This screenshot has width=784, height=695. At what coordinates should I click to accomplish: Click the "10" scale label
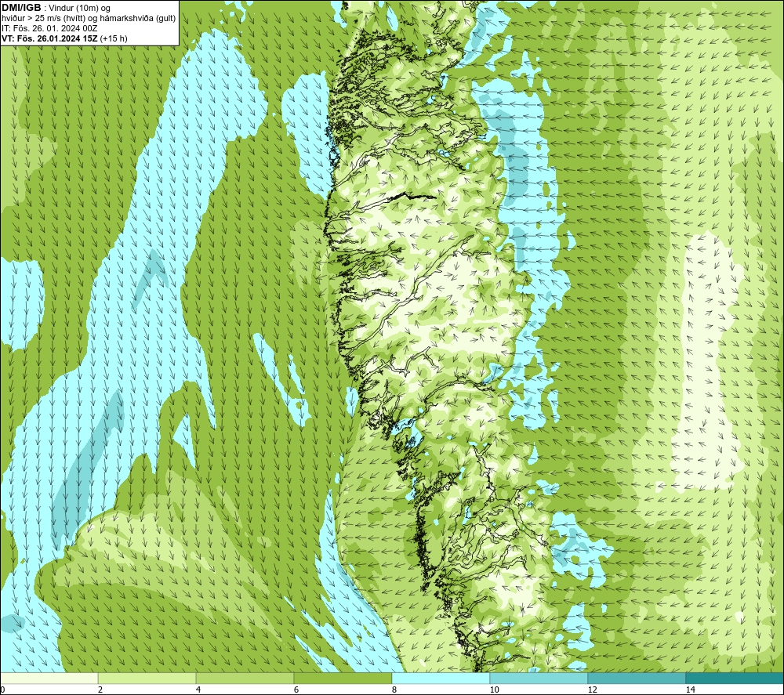pyautogui.click(x=495, y=690)
